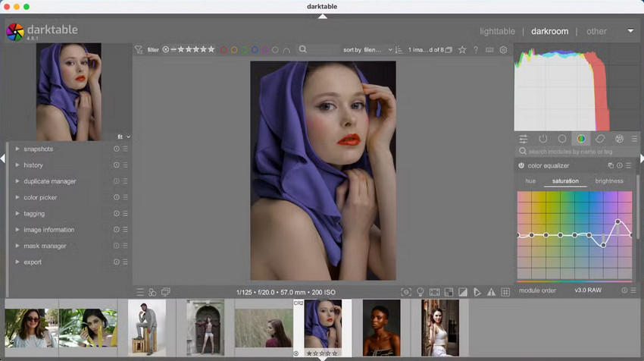The width and height of the screenshot is (644, 361).
Task: Toggle guide lines grid icon
Action: tap(505, 292)
